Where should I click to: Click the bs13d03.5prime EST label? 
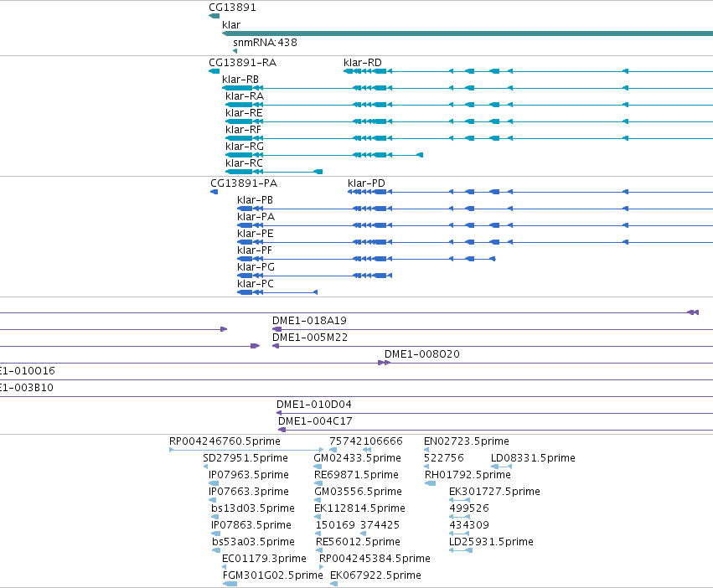tap(253, 508)
